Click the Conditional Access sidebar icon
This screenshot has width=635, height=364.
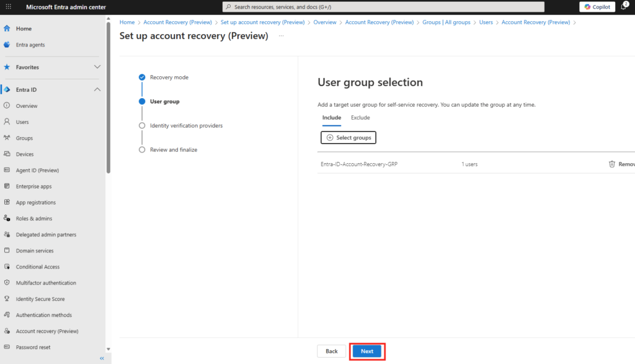tap(7, 267)
